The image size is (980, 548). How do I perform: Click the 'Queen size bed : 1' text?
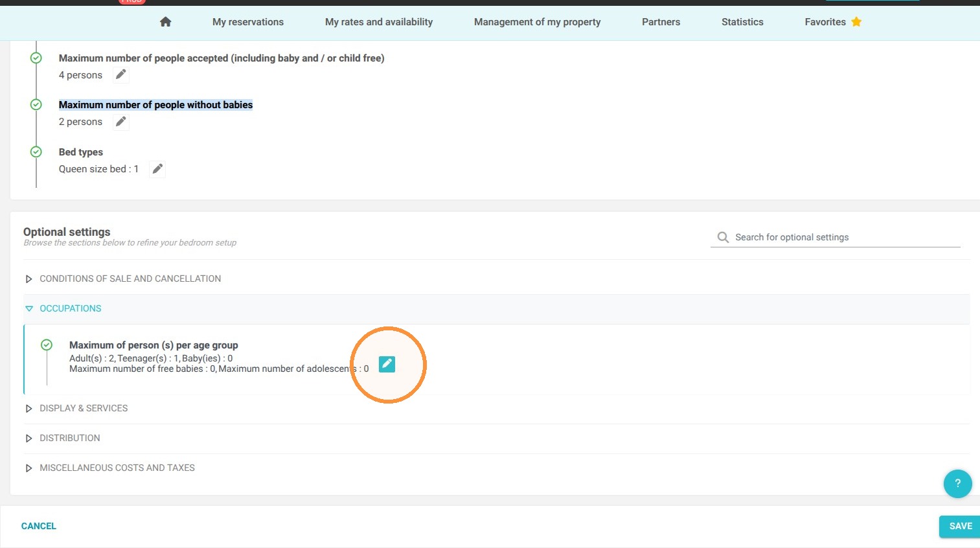point(98,169)
